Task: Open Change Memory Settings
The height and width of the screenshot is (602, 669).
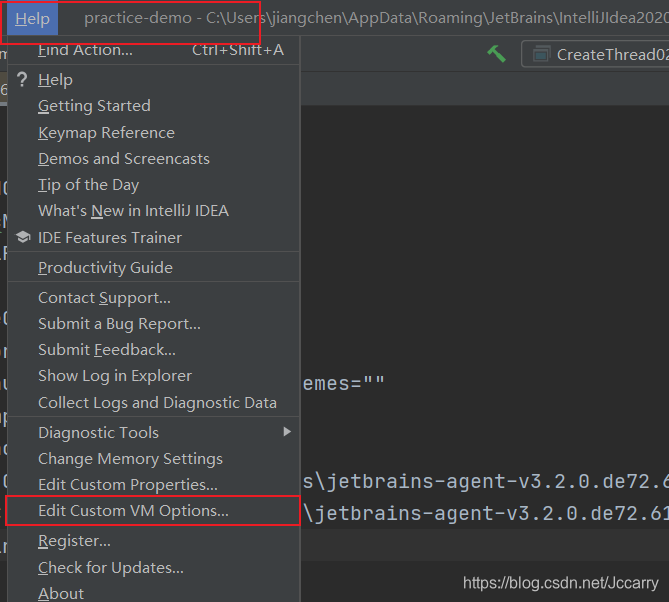Action: click(154, 459)
